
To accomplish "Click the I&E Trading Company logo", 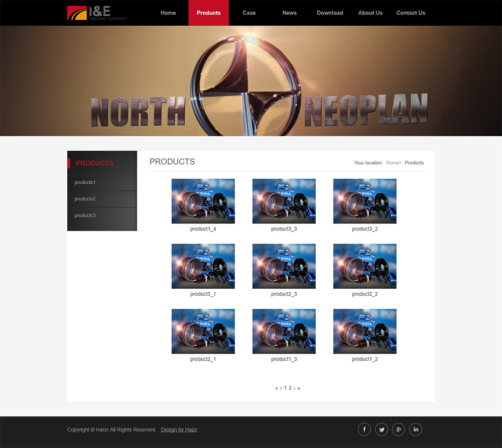I will click(x=97, y=13).
